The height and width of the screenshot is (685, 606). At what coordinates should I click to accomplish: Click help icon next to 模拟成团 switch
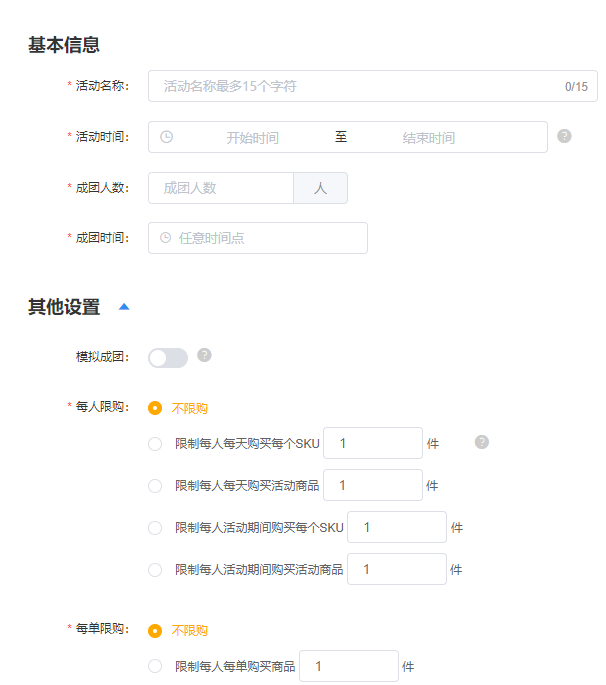(204, 355)
